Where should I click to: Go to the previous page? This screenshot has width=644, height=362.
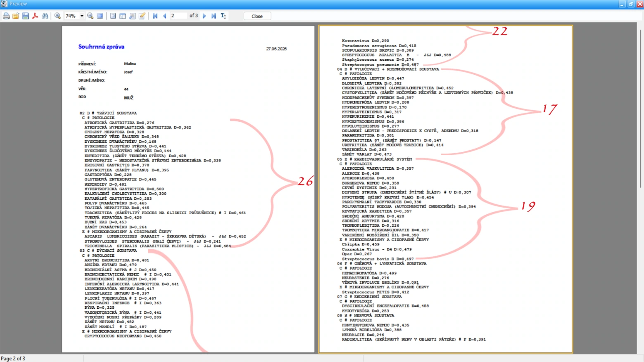(165, 16)
